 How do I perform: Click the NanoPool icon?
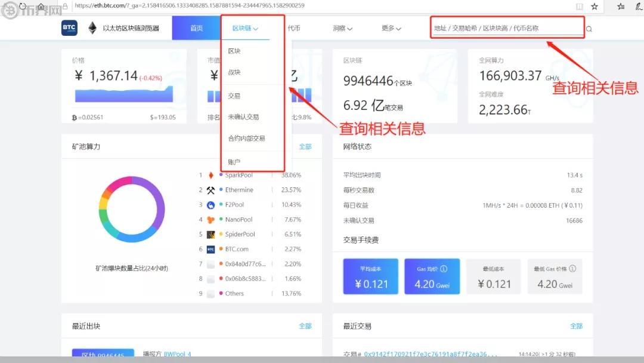click(x=210, y=220)
